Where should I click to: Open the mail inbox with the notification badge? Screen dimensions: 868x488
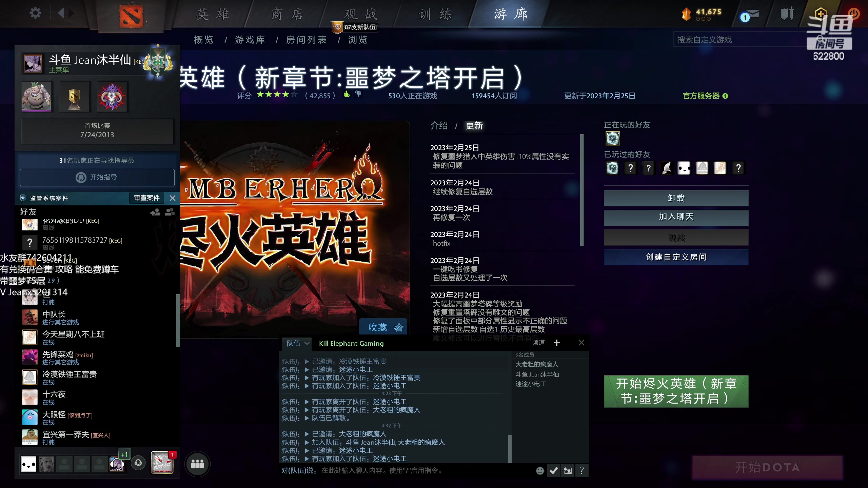tap(751, 14)
